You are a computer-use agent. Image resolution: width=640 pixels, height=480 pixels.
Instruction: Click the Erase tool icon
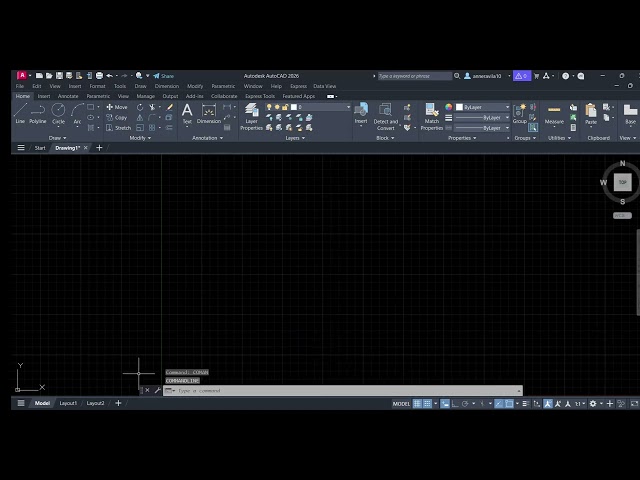click(x=169, y=107)
